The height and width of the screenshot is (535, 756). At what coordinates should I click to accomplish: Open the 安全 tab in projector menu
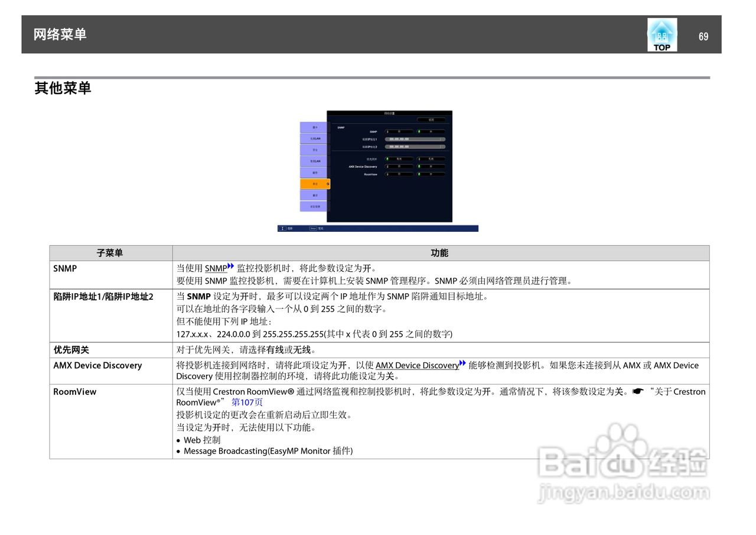coord(314,150)
